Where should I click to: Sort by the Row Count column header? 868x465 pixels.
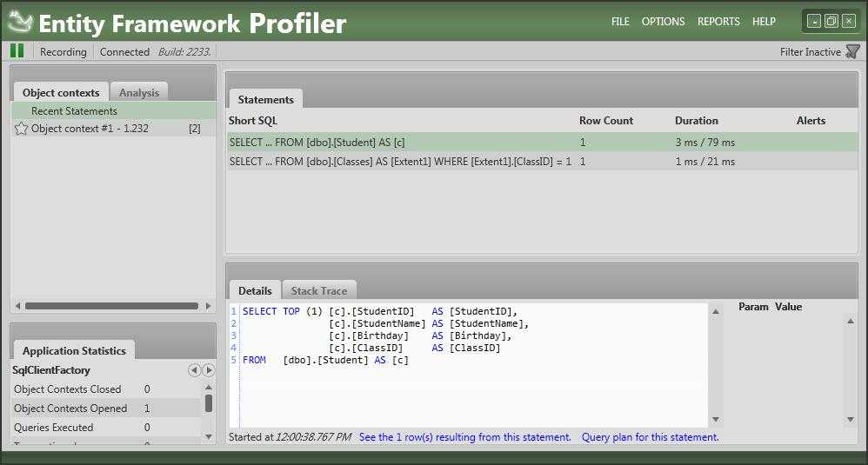[606, 121]
